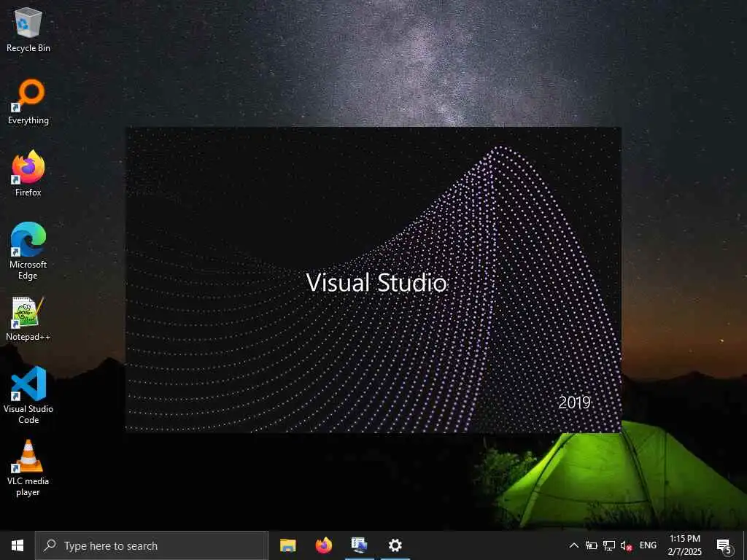Image resolution: width=747 pixels, height=560 pixels.
Task: Click the battery/power tray icon
Action: (591, 545)
